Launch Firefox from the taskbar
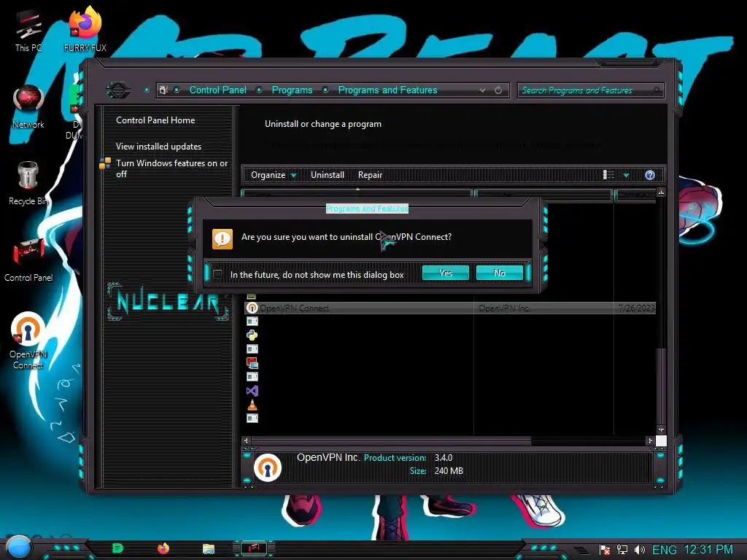This screenshot has height=560, width=747. click(163, 548)
